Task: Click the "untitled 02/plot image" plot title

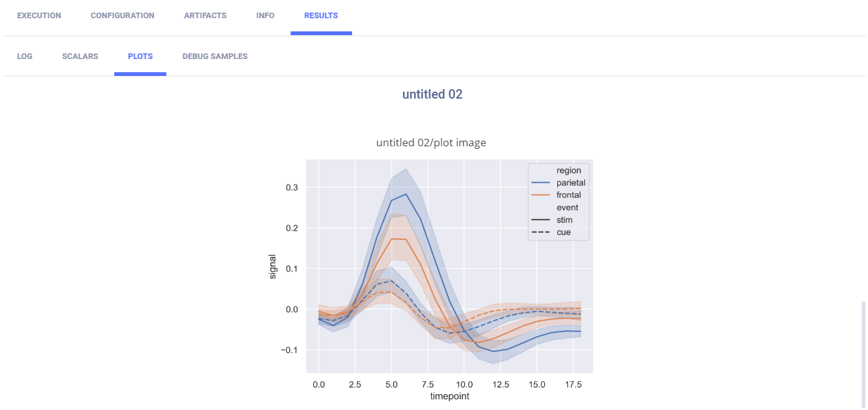Action: tap(431, 143)
